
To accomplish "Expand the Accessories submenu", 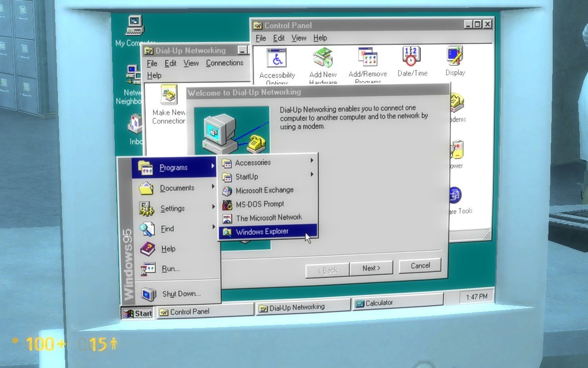I will (x=253, y=162).
